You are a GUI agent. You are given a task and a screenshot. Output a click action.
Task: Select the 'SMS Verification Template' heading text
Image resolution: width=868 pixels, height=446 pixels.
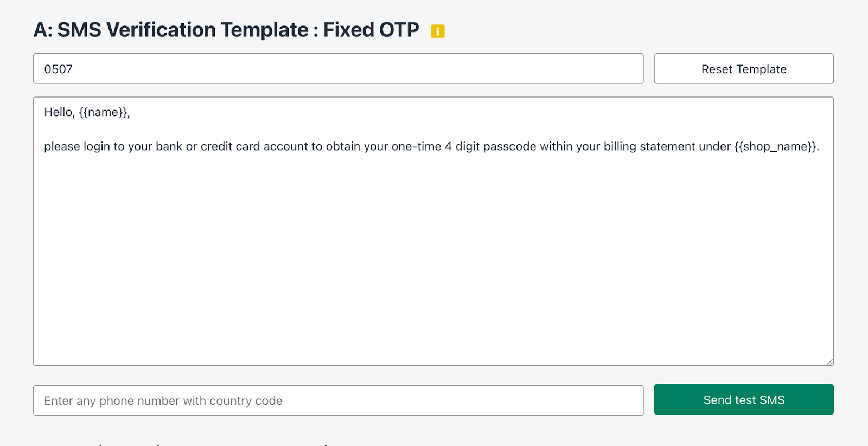(183, 30)
